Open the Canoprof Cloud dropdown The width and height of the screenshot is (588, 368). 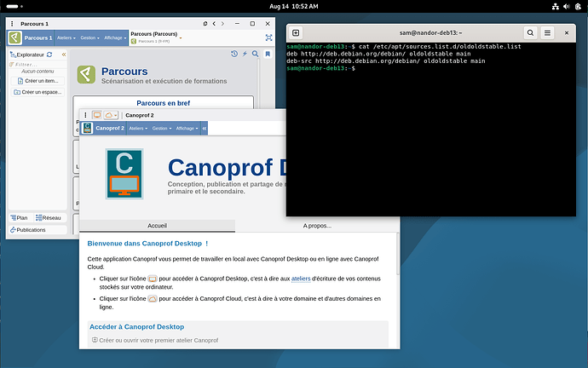click(x=111, y=114)
